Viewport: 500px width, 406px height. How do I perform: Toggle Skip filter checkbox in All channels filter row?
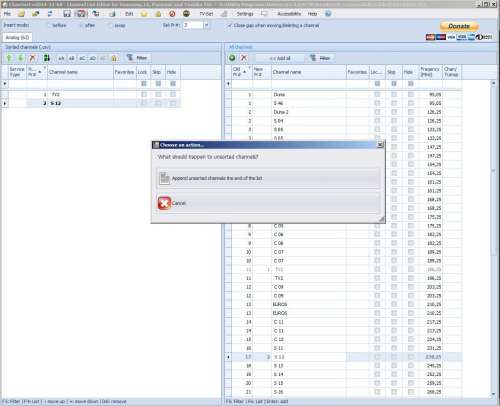click(x=394, y=84)
